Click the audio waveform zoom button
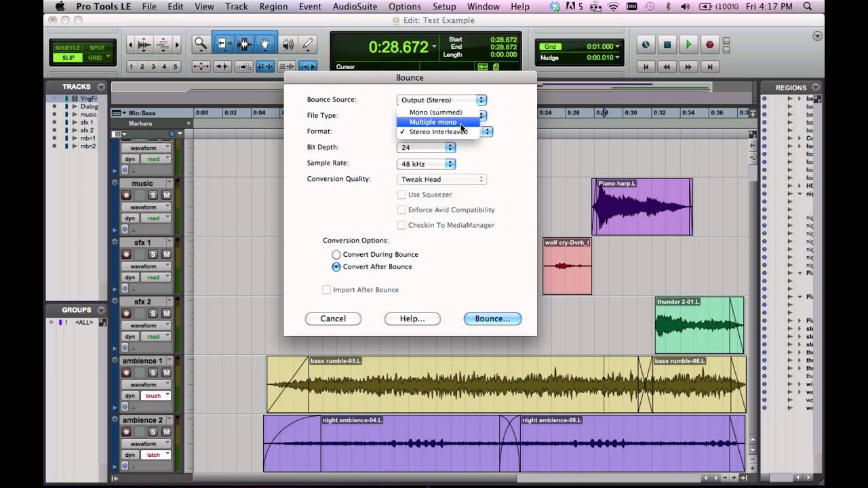This screenshot has width=868, height=488. (144, 45)
